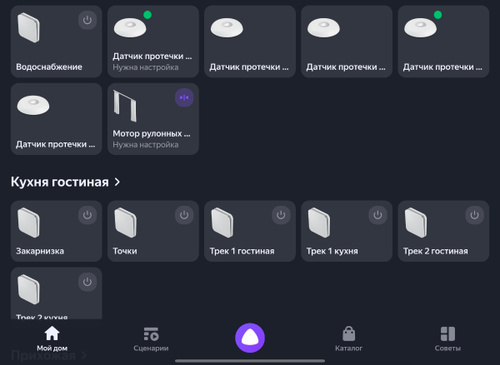Click the Трек 2 гостиная switch icon
This screenshot has height=365, width=500.
click(416, 223)
